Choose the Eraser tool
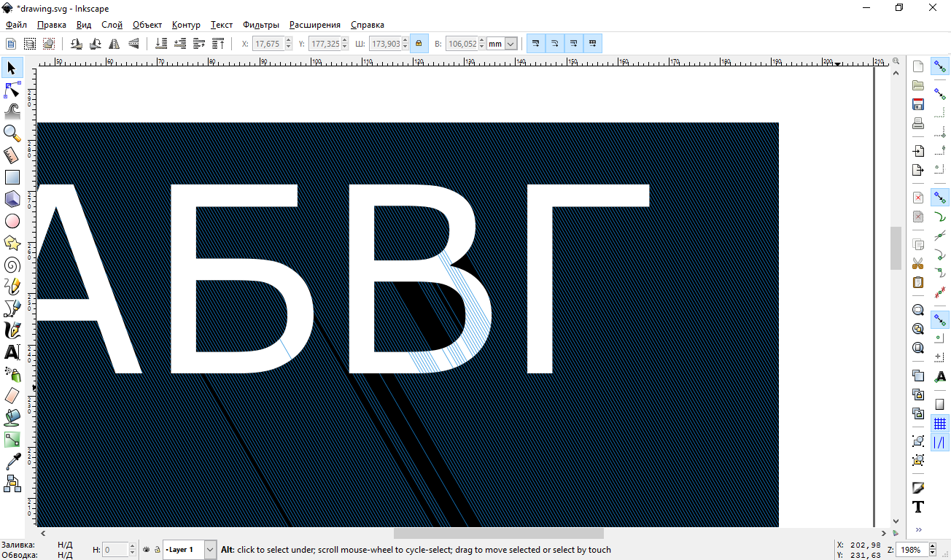The width and height of the screenshot is (951, 560). pyautogui.click(x=12, y=396)
